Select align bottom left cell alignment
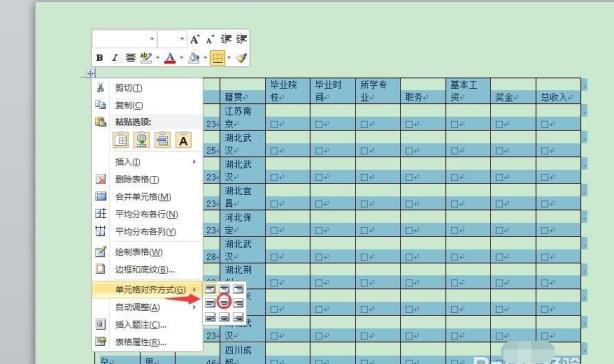614x364 pixels. 210,317
